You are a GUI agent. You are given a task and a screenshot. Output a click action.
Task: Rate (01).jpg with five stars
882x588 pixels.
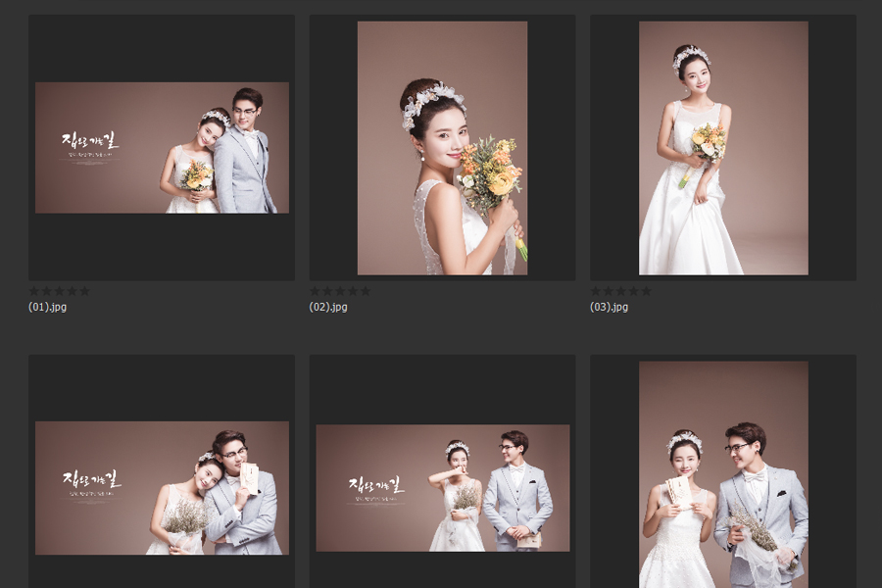coord(84,291)
